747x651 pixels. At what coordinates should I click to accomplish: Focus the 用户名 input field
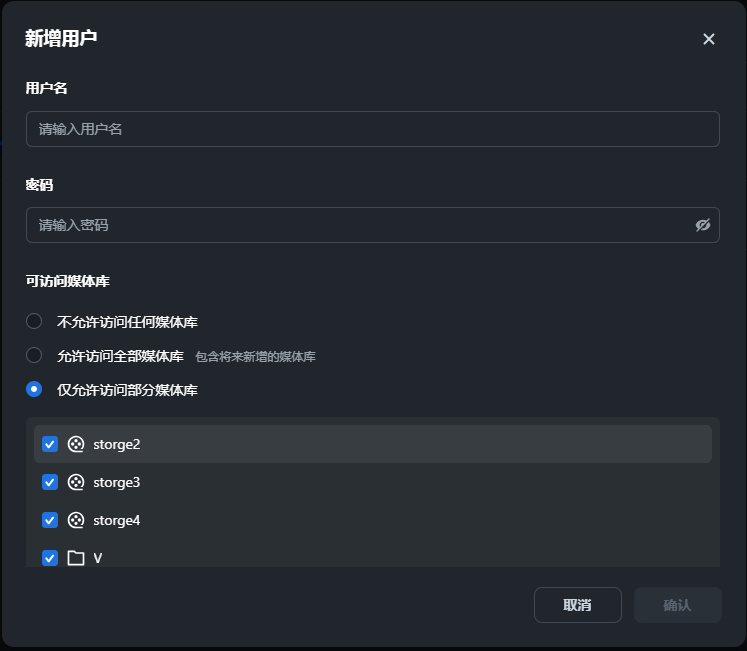[x=372, y=129]
